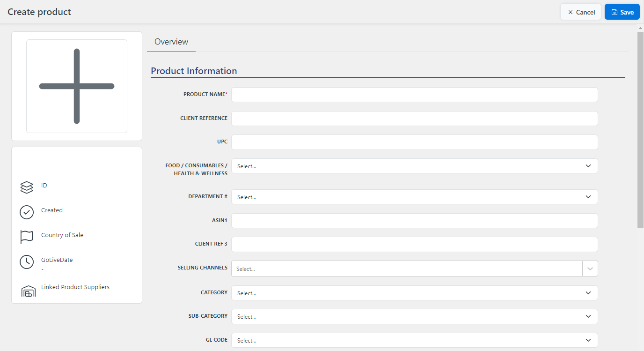The height and width of the screenshot is (351, 644).
Task: Focus the Product Name input field
Action: pyautogui.click(x=415, y=95)
